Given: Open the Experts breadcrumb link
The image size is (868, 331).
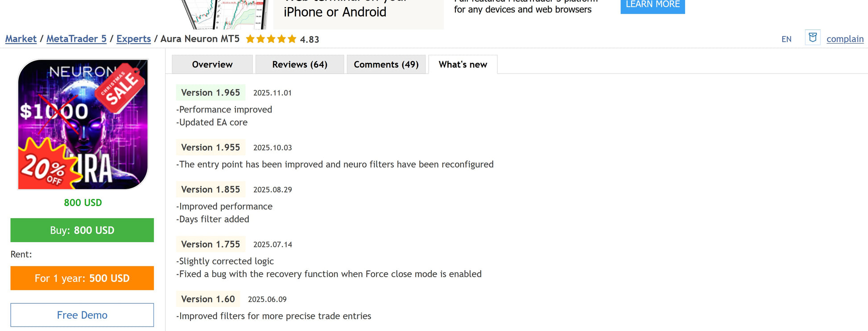Looking at the screenshot, I should [133, 39].
